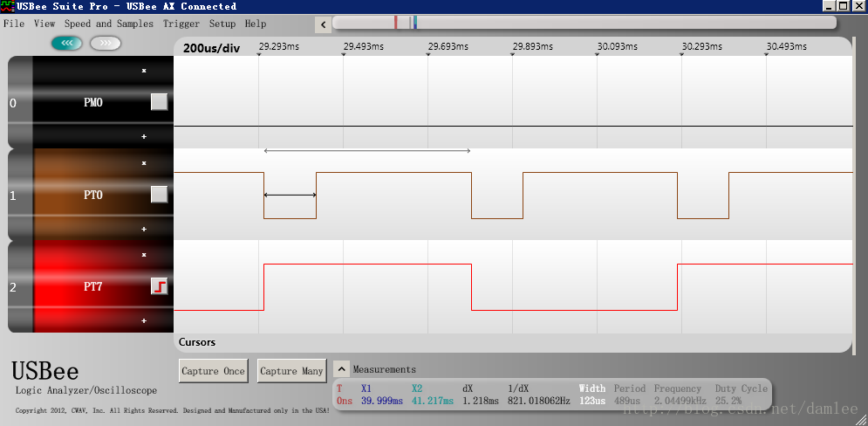Screen dimensions: 868x426
Task: Click the blue cursor marker in overview bar
Action: (415, 22)
